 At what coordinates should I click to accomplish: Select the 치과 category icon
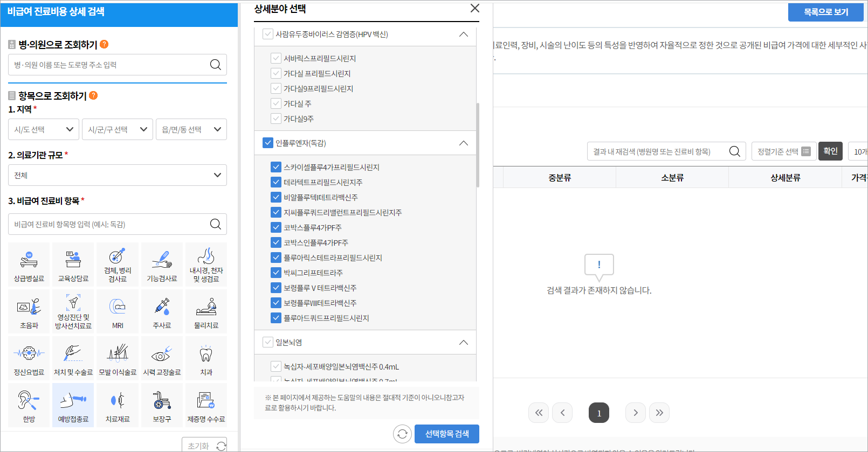[206, 358]
